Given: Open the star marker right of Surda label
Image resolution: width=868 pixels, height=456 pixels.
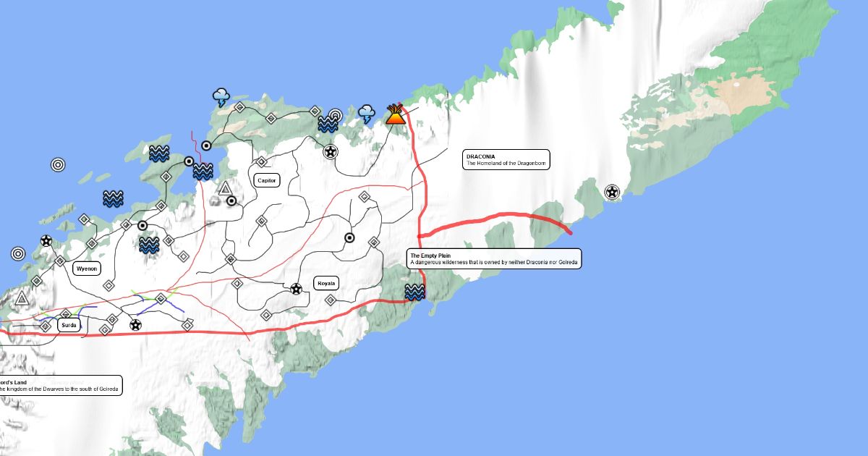Looking at the screenshot, I should (135, 325).
